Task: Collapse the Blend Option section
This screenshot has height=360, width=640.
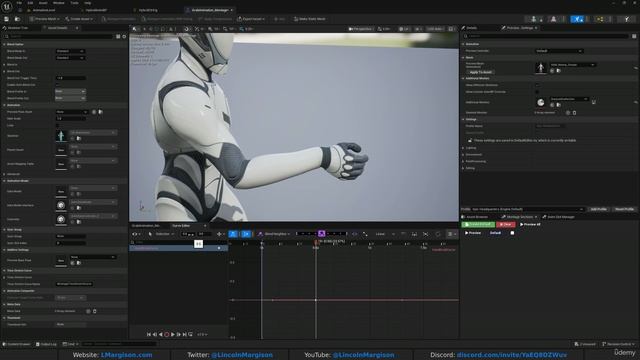Action: tap(4, 44)
